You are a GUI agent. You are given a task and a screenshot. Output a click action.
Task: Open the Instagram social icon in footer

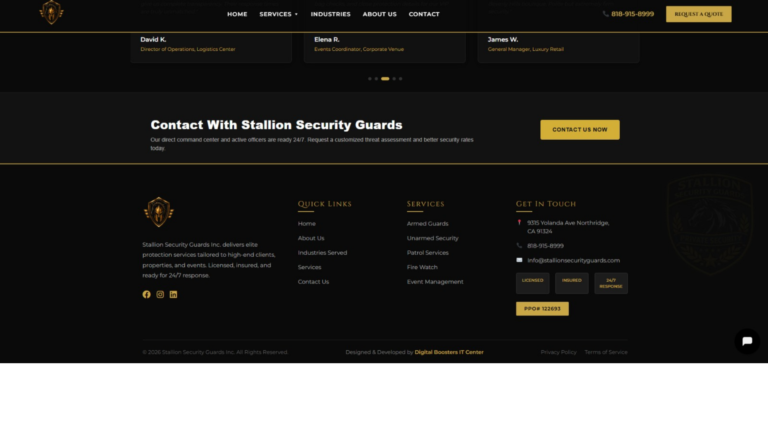pyautogui.click(x=160, y=294)
